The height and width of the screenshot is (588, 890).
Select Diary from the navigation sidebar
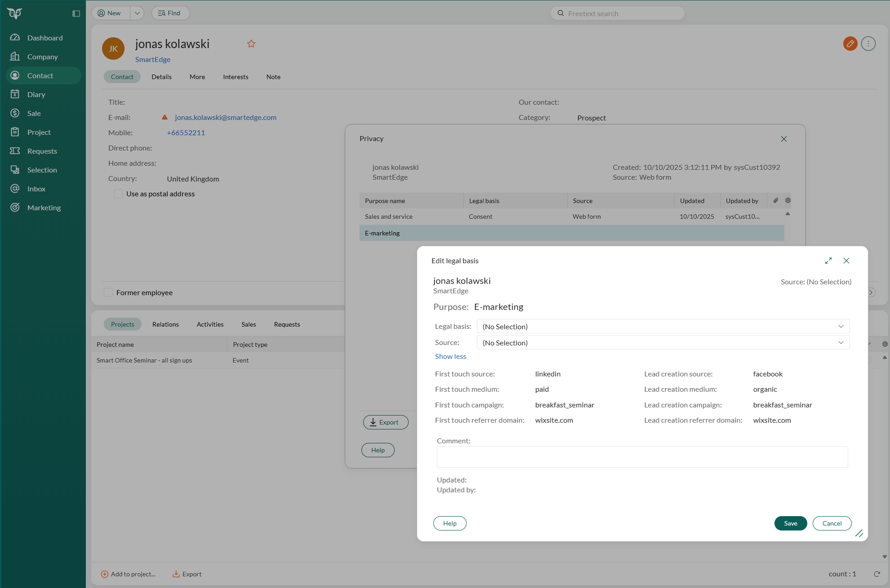coord(36,94)
